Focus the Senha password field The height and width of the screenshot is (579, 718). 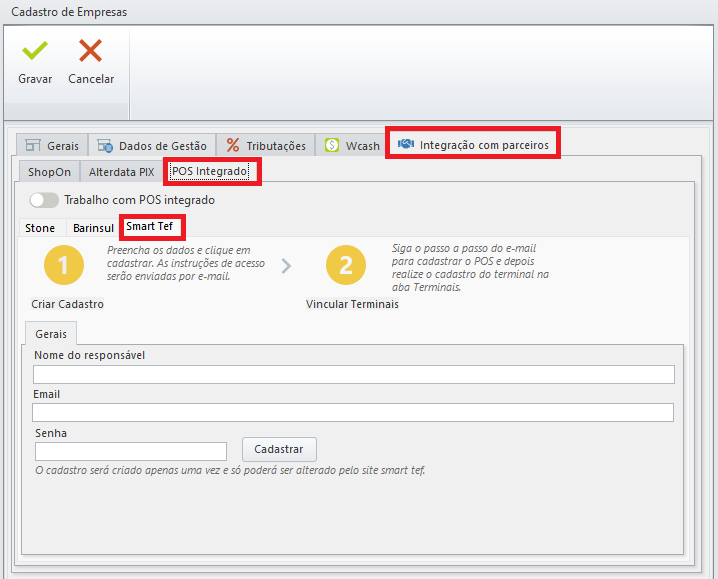point(131,451)
